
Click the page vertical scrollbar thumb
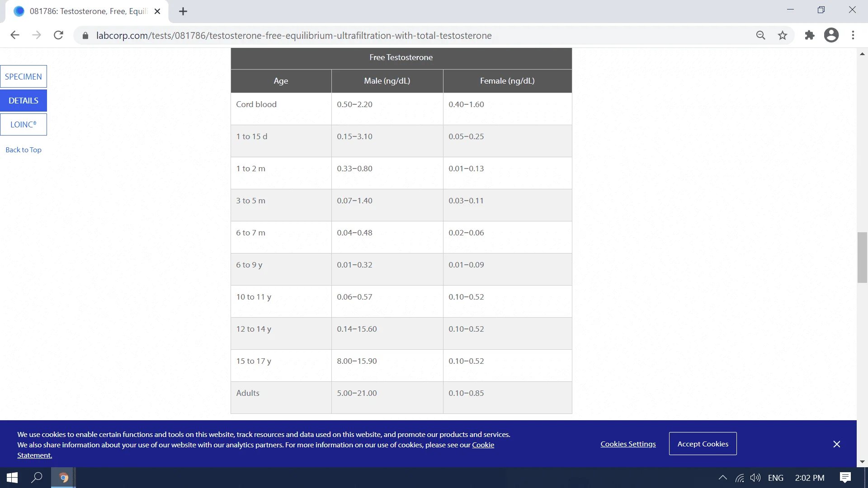click(862, 258)
